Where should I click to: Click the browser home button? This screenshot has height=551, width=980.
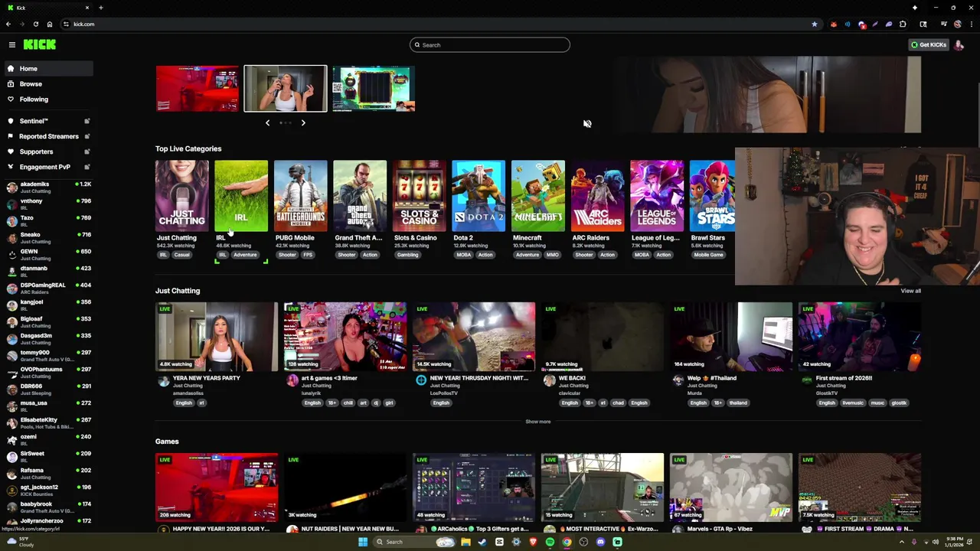50,24
